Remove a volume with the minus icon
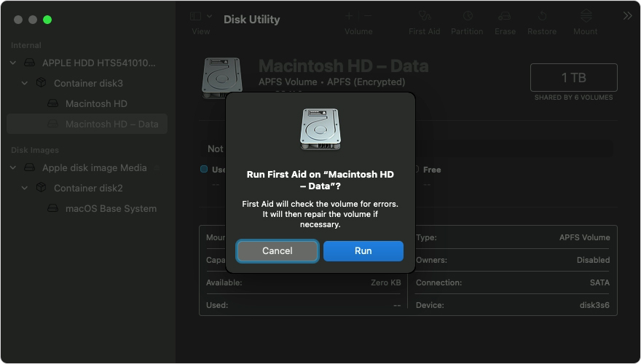 [368, 16]
